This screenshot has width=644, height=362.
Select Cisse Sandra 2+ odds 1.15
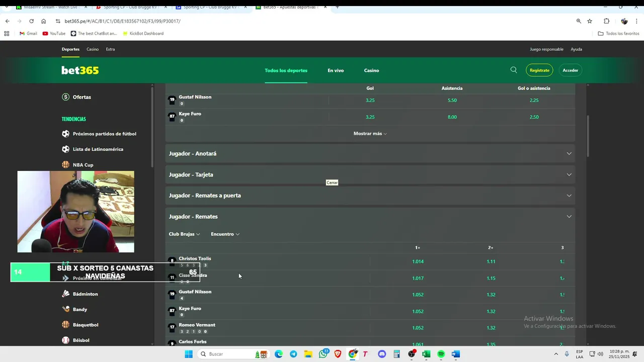tap(491, 278)
